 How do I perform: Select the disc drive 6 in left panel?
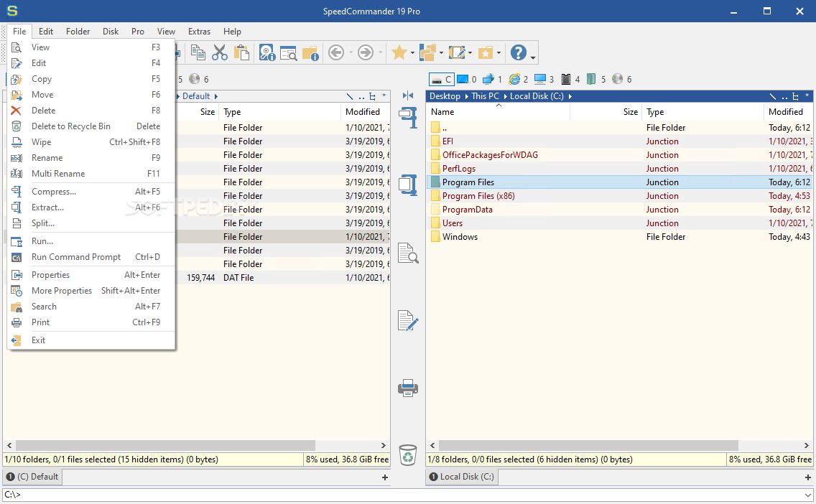[199, 79]
